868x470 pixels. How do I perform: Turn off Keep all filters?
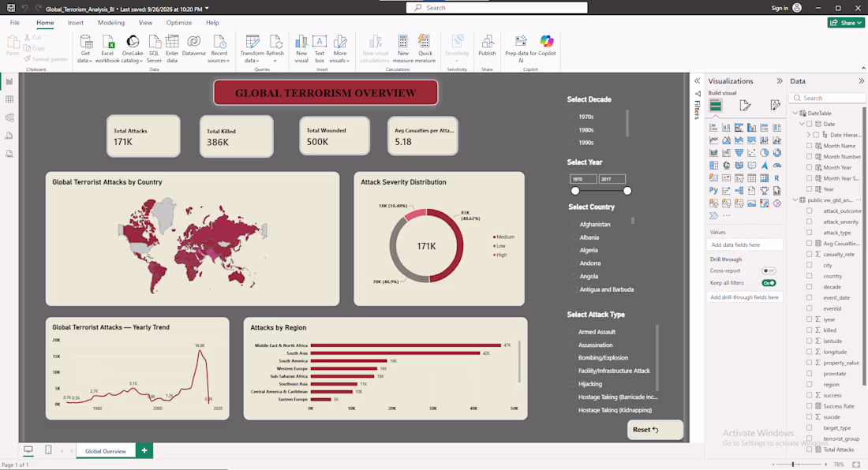(x=769, y=283)
